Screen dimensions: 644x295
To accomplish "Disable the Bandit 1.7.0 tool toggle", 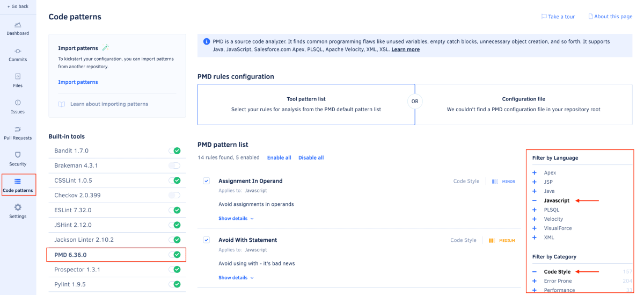I will coord(174,151).
